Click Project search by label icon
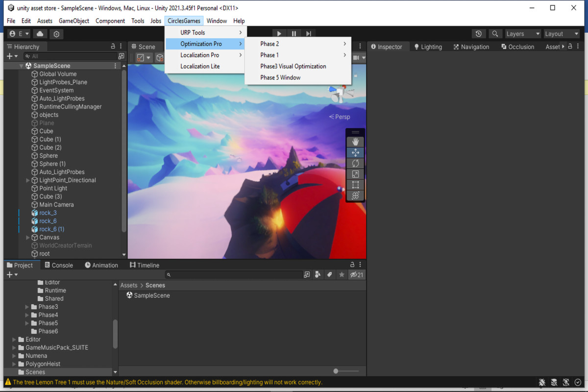This screenshot has width=588, height=392. coord(330,275)
